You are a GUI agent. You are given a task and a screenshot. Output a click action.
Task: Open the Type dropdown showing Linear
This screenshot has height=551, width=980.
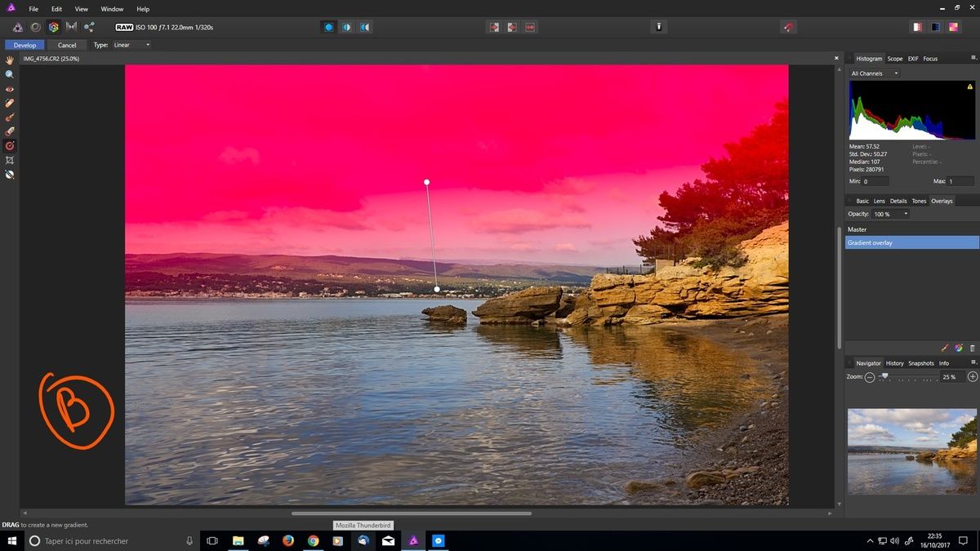(x=131, y=45)
